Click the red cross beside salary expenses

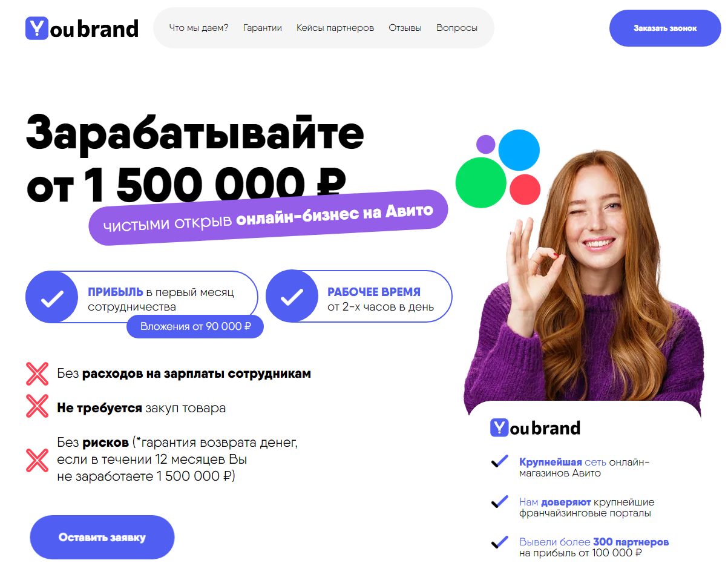pos(38,374)
